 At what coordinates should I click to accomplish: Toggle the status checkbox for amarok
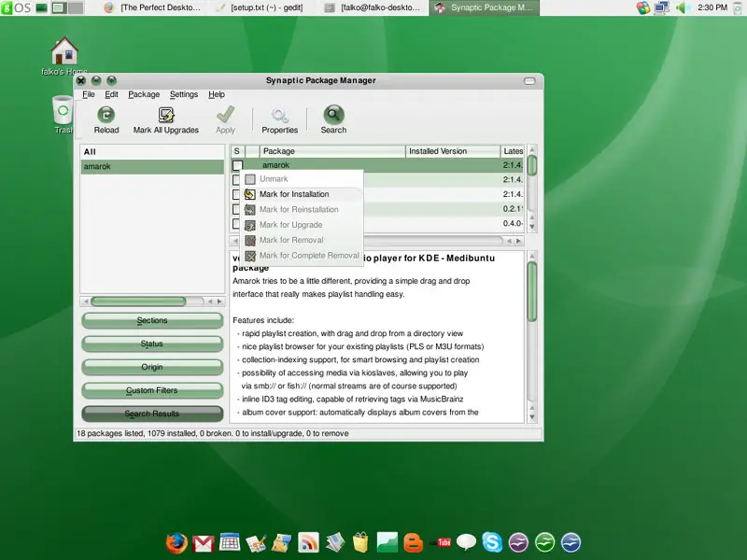[237, 165]
